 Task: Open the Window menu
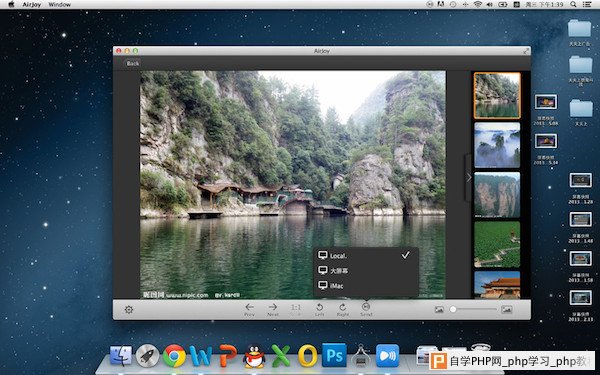pyautogui.click(x=59, y=5)
